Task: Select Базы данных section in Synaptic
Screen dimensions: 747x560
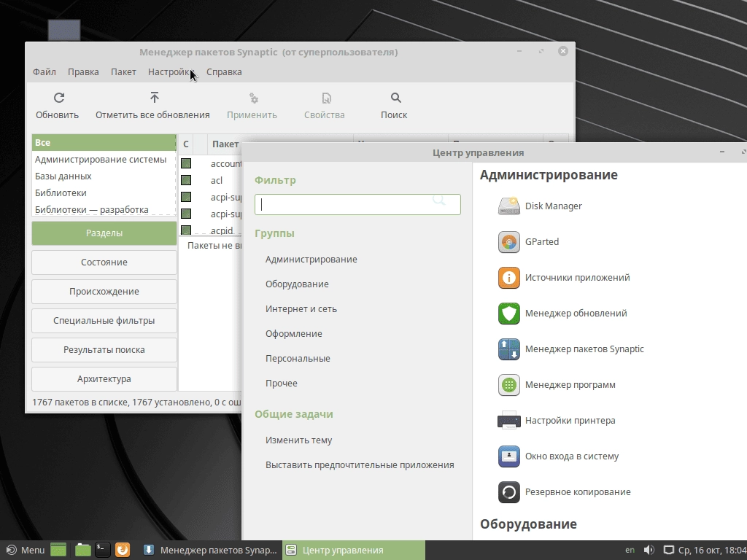Action: pyautogui.click(x=104, y=176)
